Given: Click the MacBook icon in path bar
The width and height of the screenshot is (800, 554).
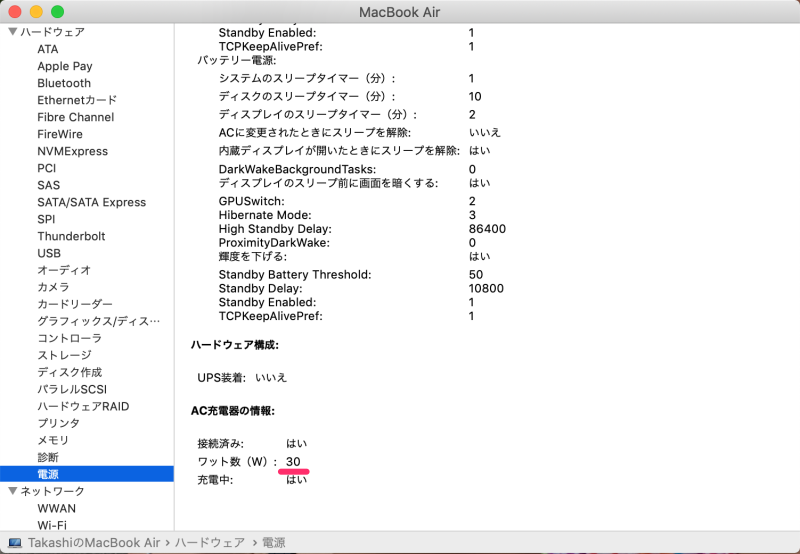Looking at the screenshot, I should tap(15, 542).
